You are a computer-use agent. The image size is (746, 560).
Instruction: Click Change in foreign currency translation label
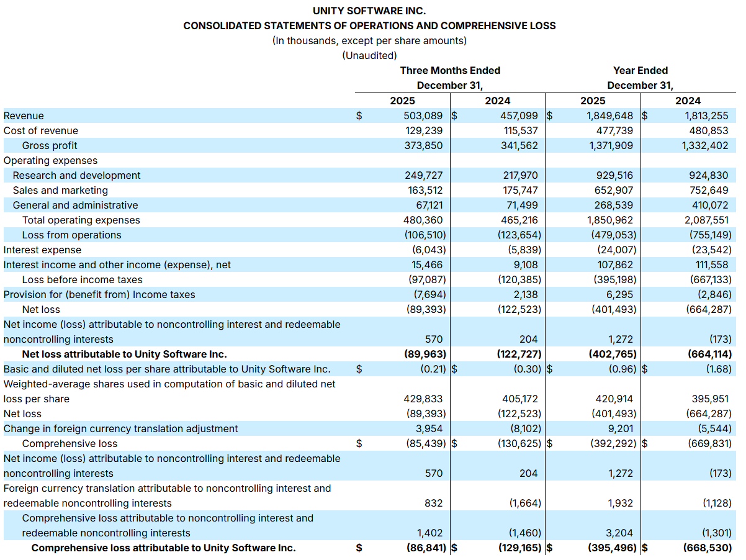coord(120,428)
